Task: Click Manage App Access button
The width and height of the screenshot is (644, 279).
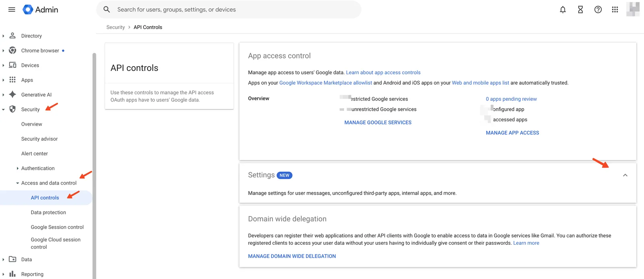Action: (512, 133)
